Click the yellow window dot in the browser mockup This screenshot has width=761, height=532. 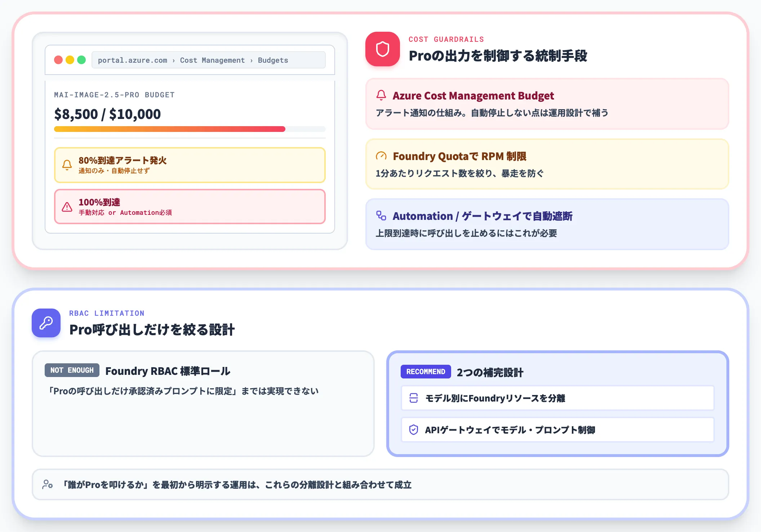[x=70, y=60]
